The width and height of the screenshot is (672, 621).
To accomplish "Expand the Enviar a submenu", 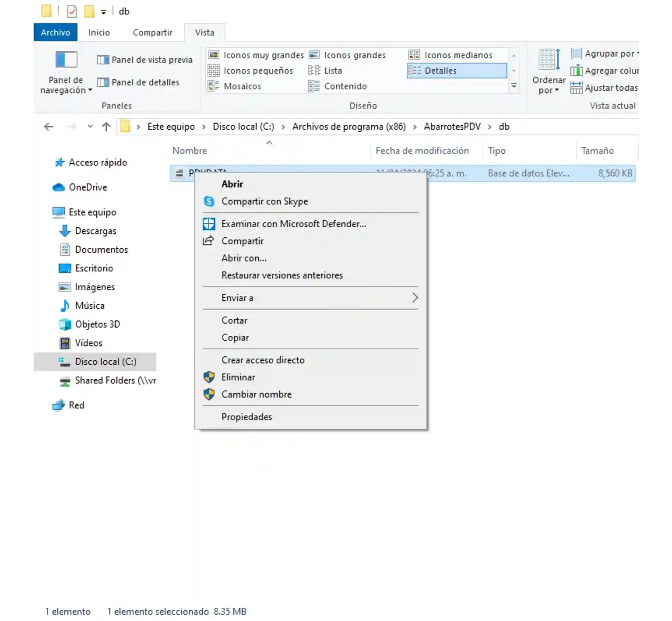I will [x=310, y=298].
